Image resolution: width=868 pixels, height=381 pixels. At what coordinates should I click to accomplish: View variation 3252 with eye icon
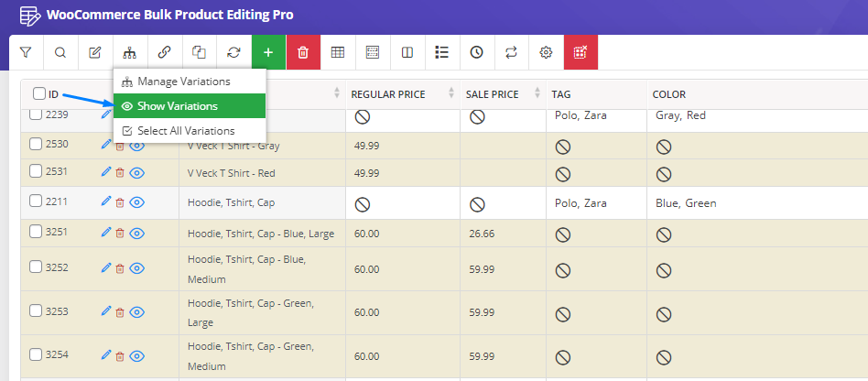136,268
